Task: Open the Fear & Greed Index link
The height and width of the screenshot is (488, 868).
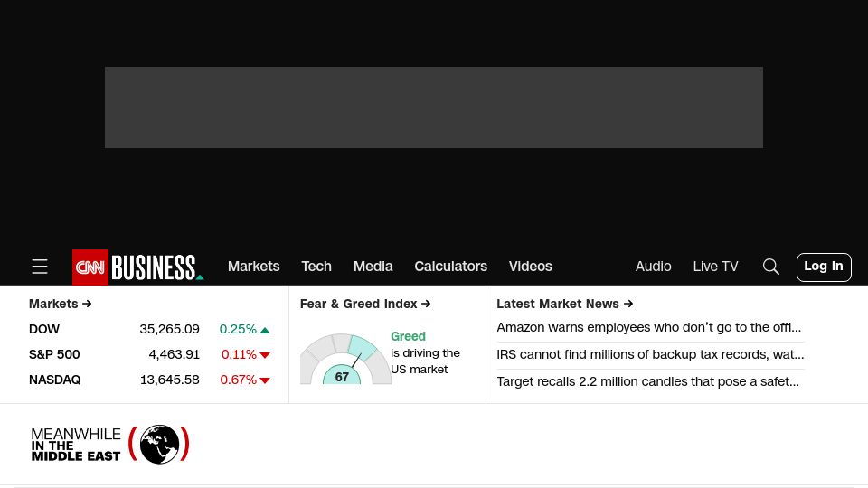Action: coord(365,304)
